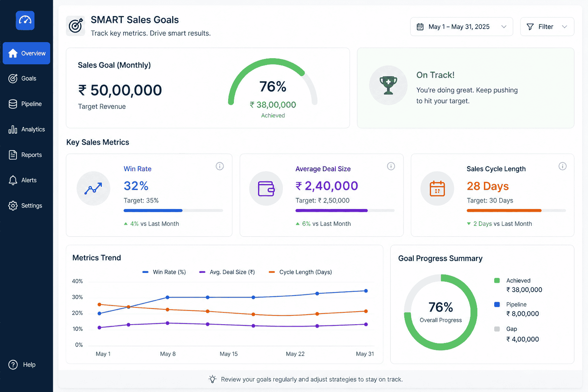
Task: Click the green Achieved legend swatch
Action: [x=497, y=281]
